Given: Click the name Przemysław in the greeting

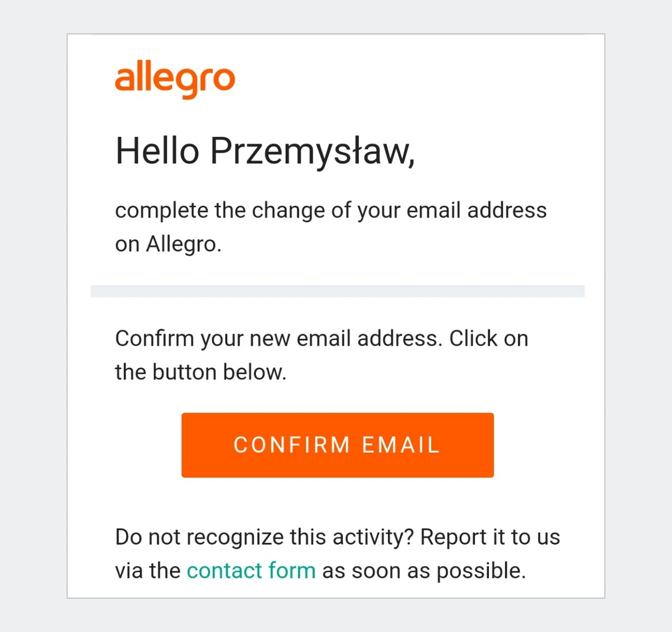Looking at the screenshot, I should click(x=312, y=151).
